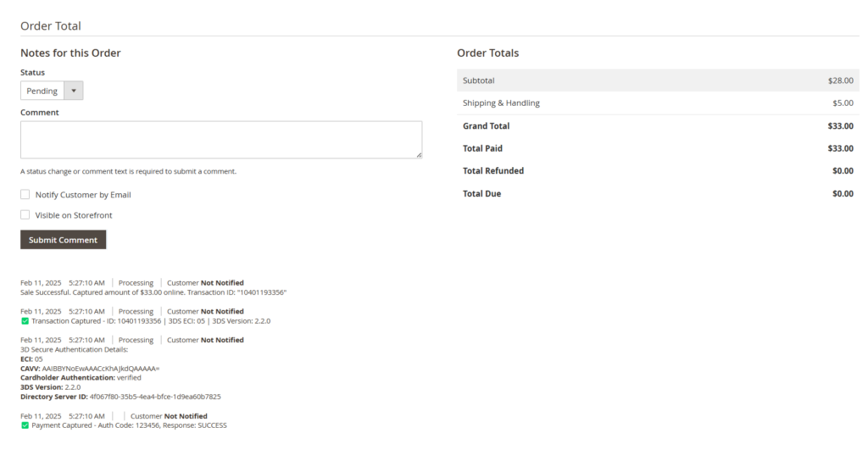Click the Transaction Captured ID 10401193356 line

(151, 321)
